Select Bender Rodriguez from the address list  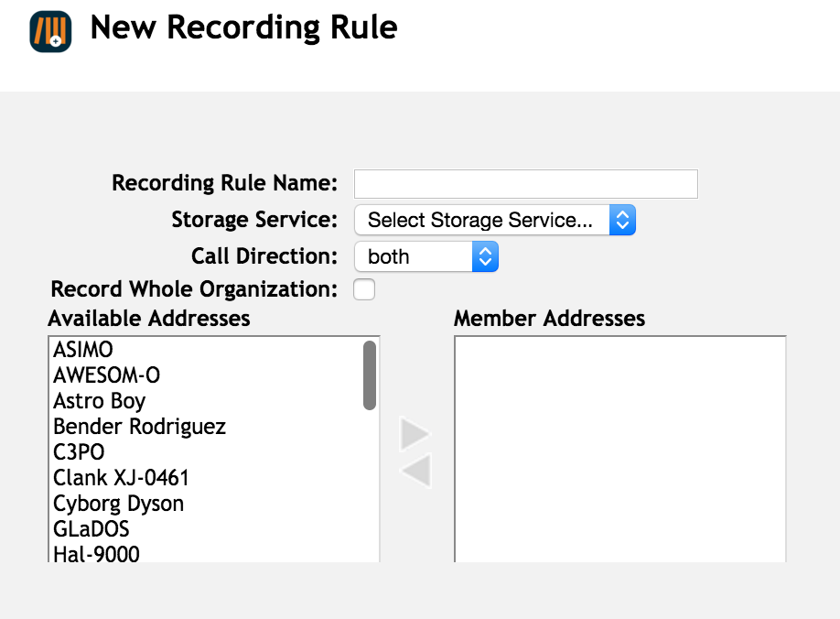click(139, 426)
